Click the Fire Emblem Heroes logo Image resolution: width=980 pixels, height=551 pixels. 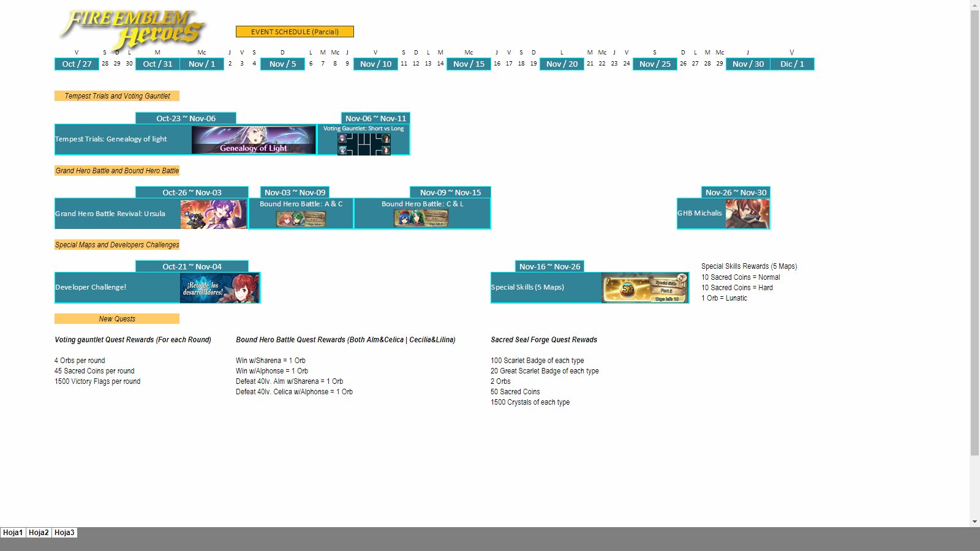(x=133, y=29)
